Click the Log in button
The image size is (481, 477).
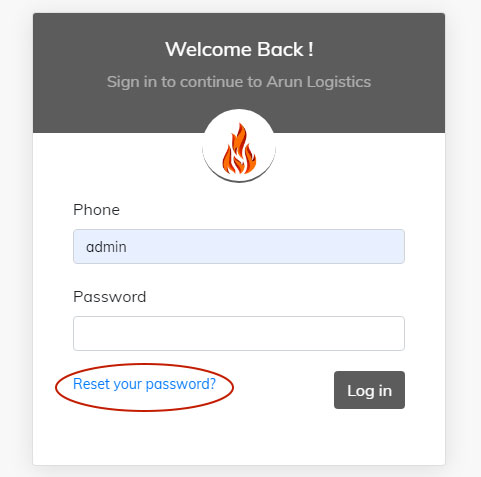(x=369, y=390)
